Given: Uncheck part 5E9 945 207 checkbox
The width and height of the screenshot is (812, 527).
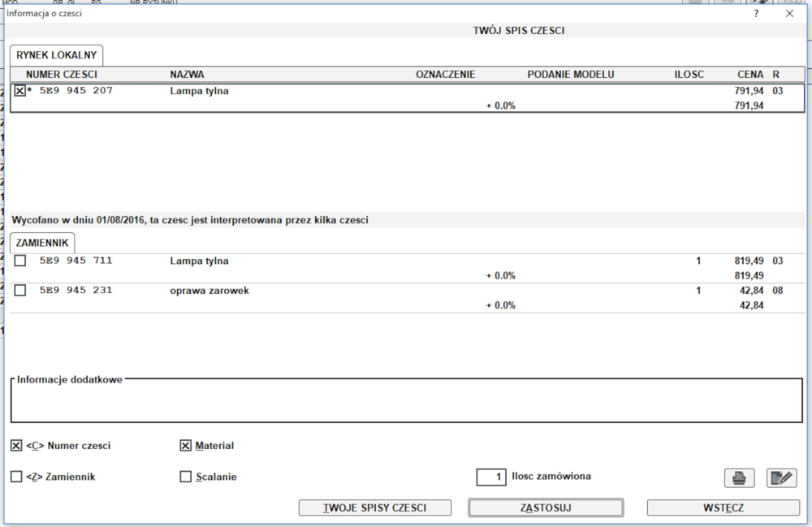Looking at the screenshot, I should [20, 91].
